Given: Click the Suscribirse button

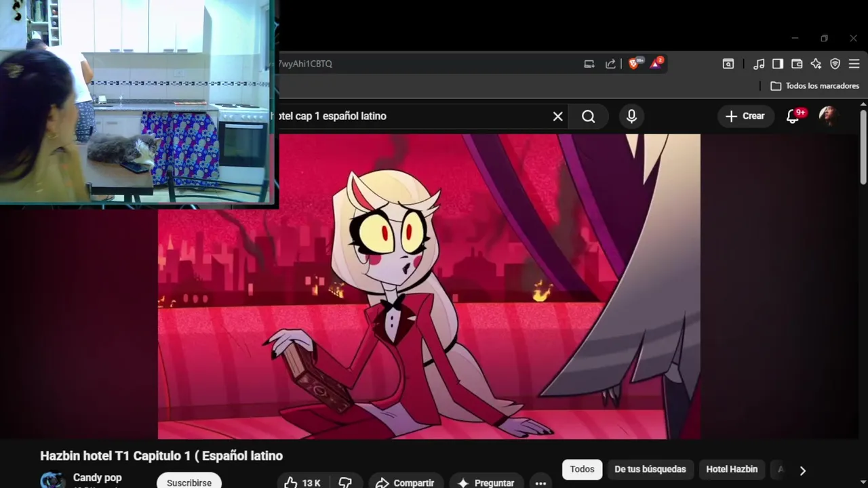Looking at the screenshot, I should pos(189,481).
